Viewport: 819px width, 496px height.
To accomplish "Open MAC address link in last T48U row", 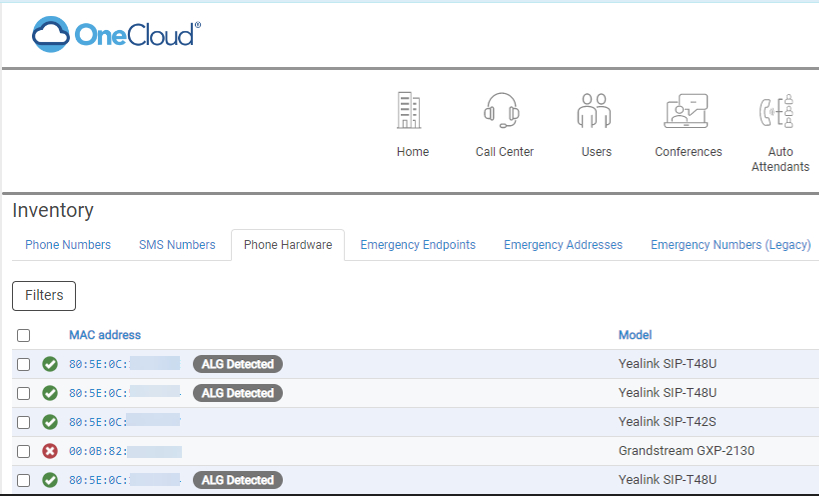I will click(125, 480).
